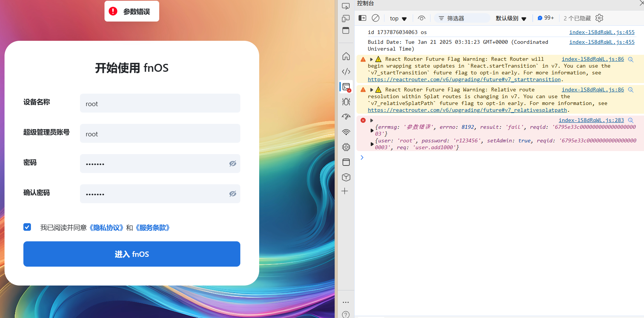This screenshot has height=318, width=644.
Task: Click the red error icon in toast
Action: 113,11
